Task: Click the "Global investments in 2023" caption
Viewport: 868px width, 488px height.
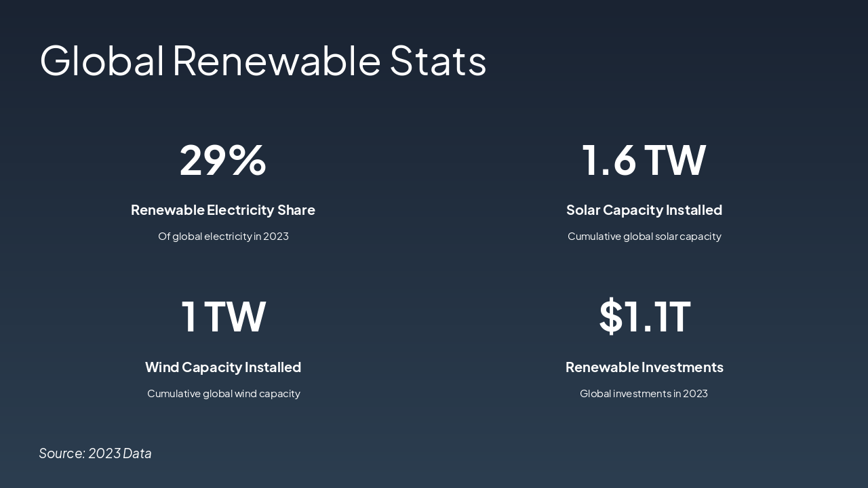Action: coord(644,394)
